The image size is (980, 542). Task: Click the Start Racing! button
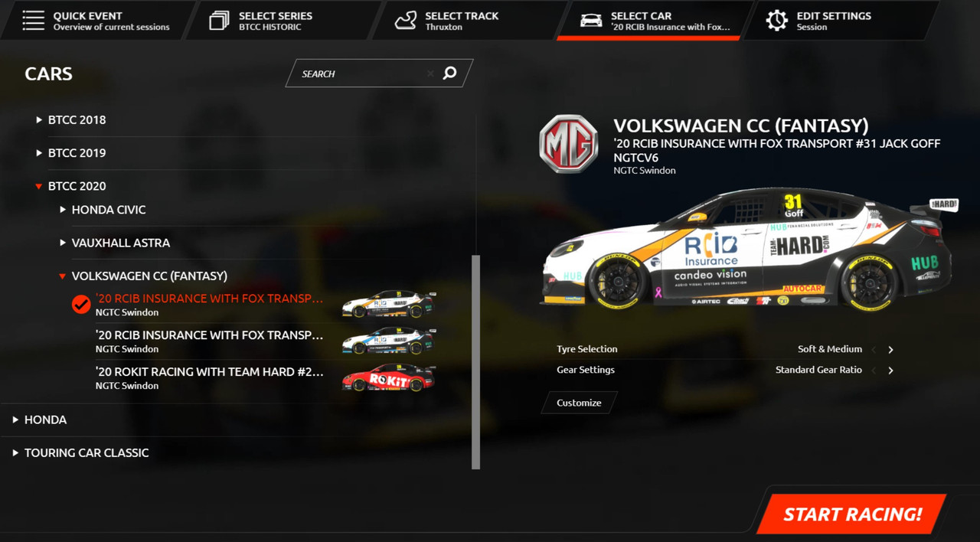pyautogui.click(x=852, y=514)
